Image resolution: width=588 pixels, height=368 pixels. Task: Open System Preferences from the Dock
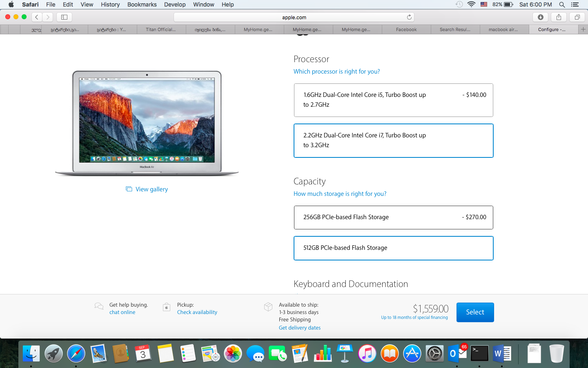(x=434, y=354)
